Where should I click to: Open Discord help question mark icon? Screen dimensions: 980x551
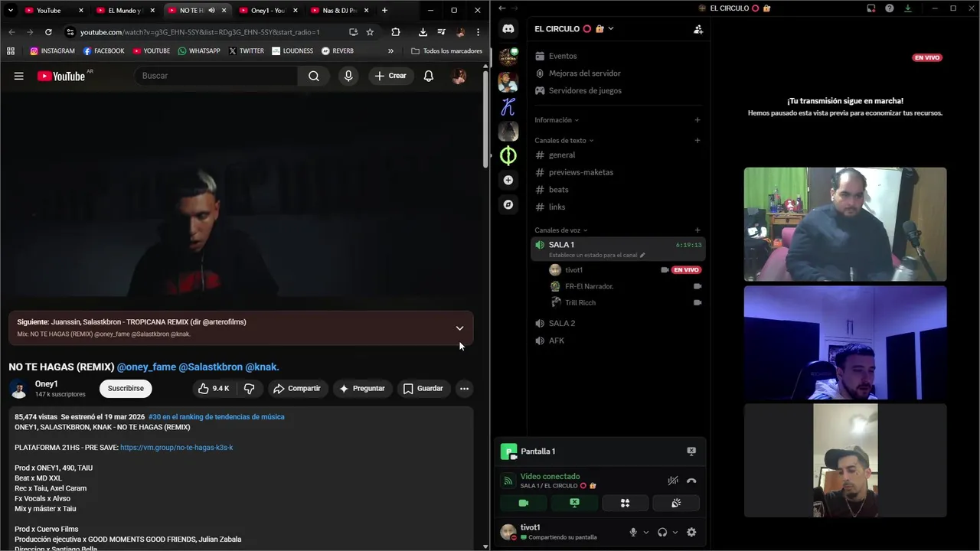tap(890, 8)
